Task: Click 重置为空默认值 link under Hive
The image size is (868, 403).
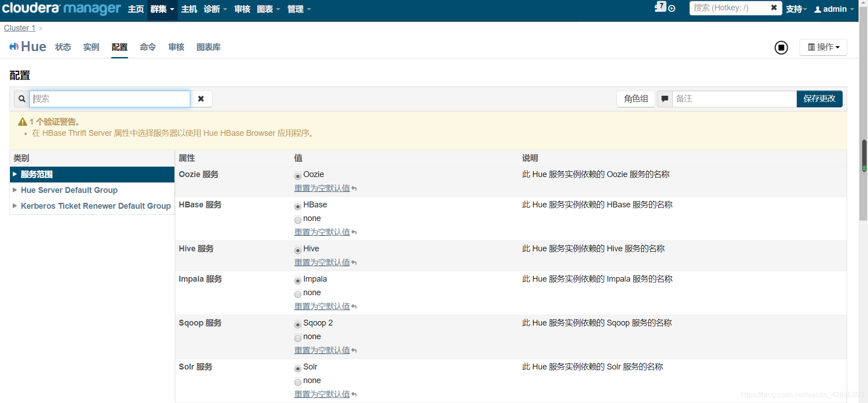Action: 322,263
